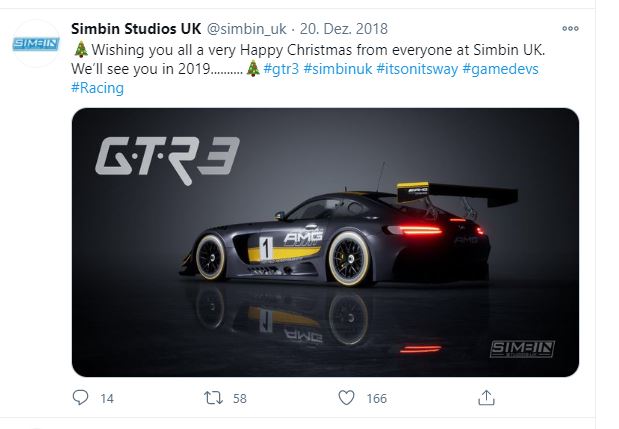Click the reply count 14

click(107, 398)
